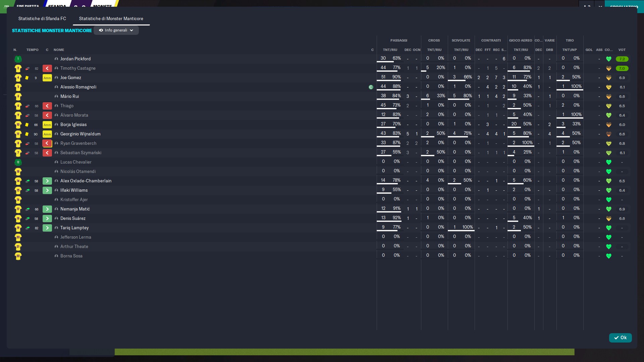Open Alex Oxlade-Chamberlain's player profile
Screen dimensions: 644x362
click(x=86, y=181)
